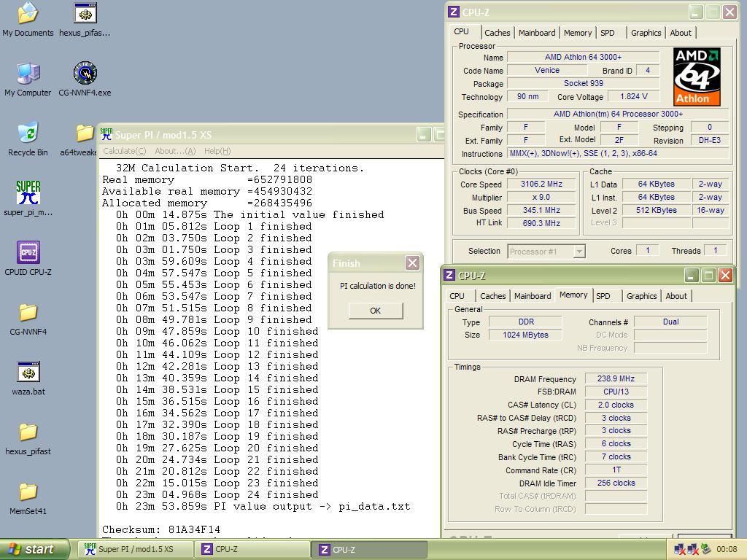Click the HT Link value 690.3 MHz
This screenshot has height=560, width=747.
[542, 223]
